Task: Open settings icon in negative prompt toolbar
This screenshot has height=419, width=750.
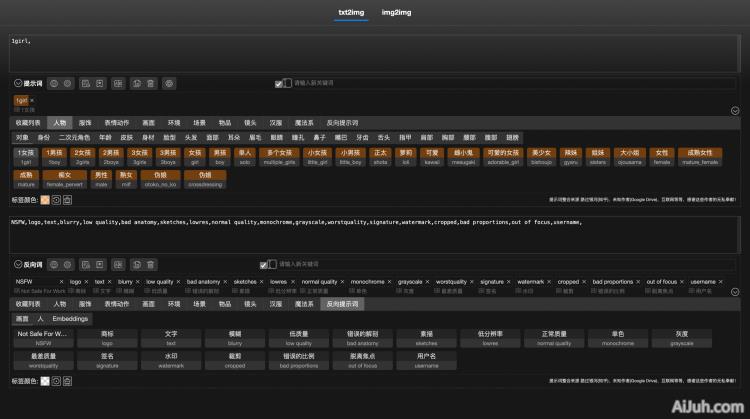Action: coord(67,265)
